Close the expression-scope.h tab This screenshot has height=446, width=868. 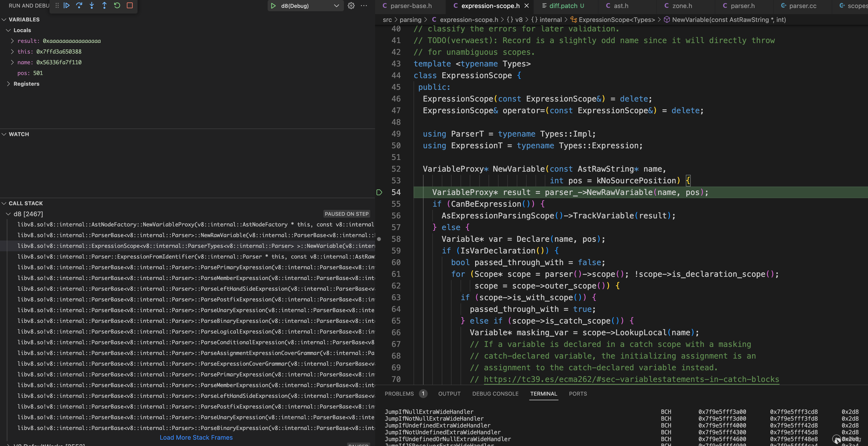(x=527, y=6)
